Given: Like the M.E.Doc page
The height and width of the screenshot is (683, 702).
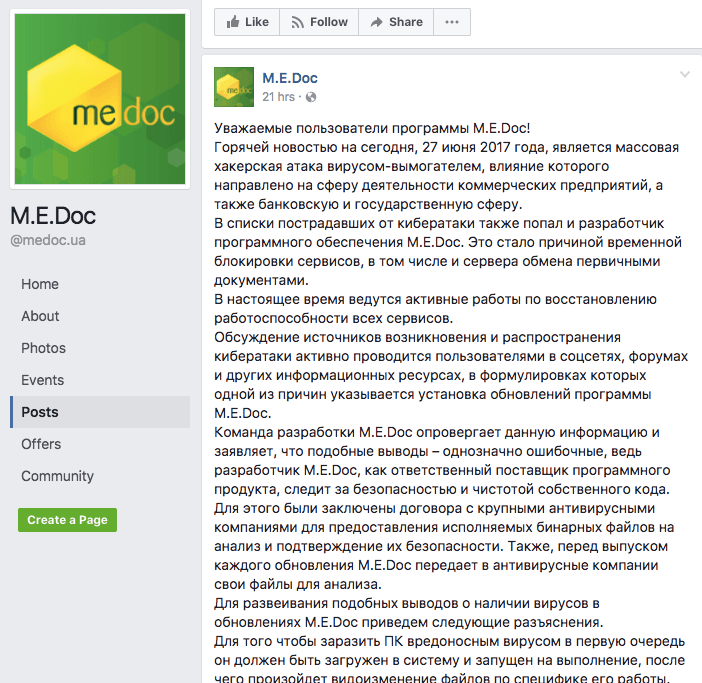Looking at the screenshot, I should pos(247,22).
